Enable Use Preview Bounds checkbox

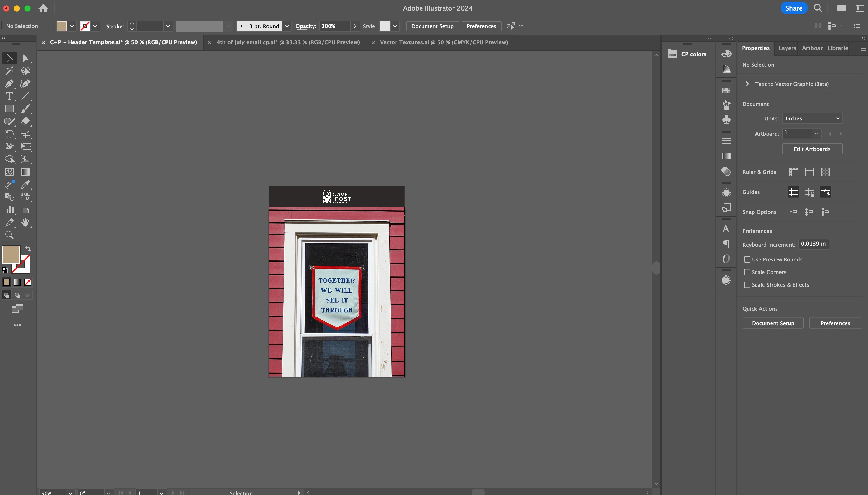(747, 259)
